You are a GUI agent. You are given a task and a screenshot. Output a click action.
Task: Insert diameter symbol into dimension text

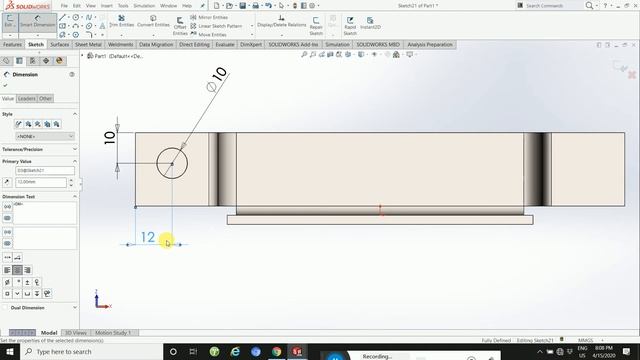pyautogui.click(x=7, y=282)
